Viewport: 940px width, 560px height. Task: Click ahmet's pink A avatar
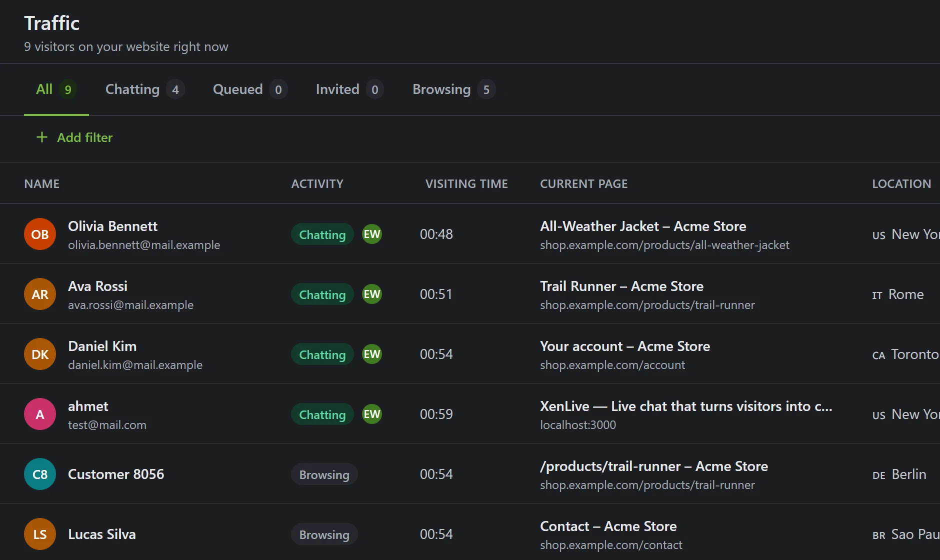40,414
